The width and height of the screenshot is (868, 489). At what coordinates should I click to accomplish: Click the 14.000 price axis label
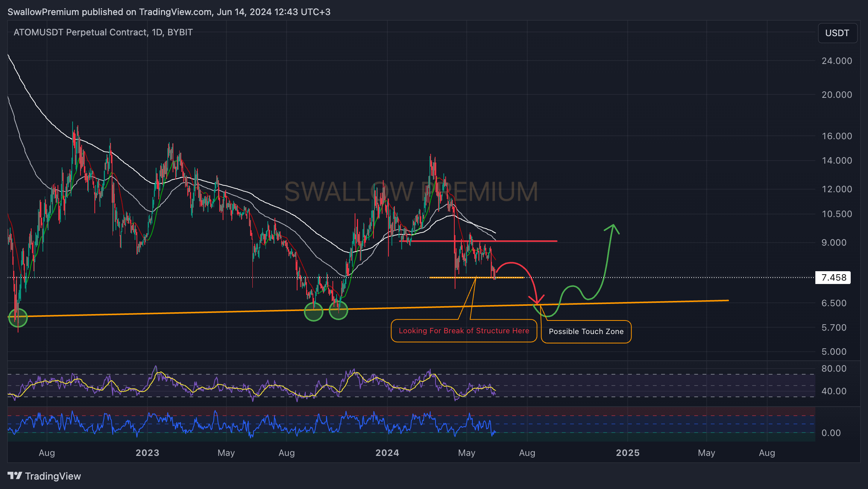point(837,161)
